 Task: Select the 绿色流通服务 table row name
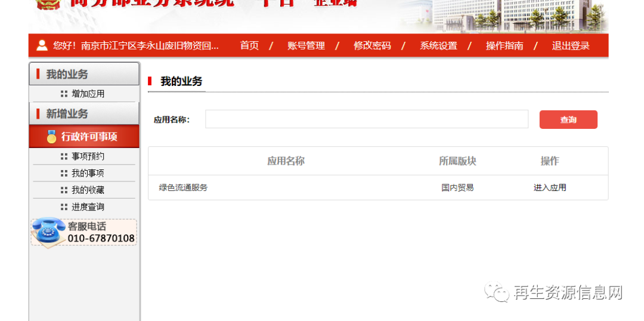(x=183, y=188)
